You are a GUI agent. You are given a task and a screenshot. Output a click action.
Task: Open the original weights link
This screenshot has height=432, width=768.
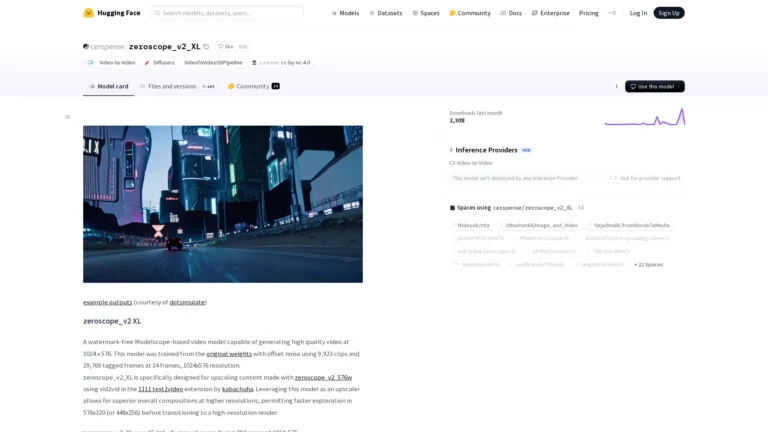(x=229, y=354)
